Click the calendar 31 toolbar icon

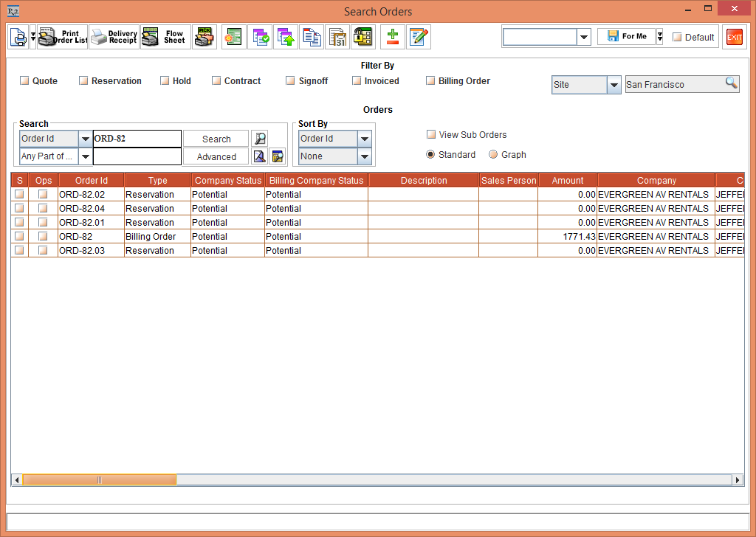[337, 37]
